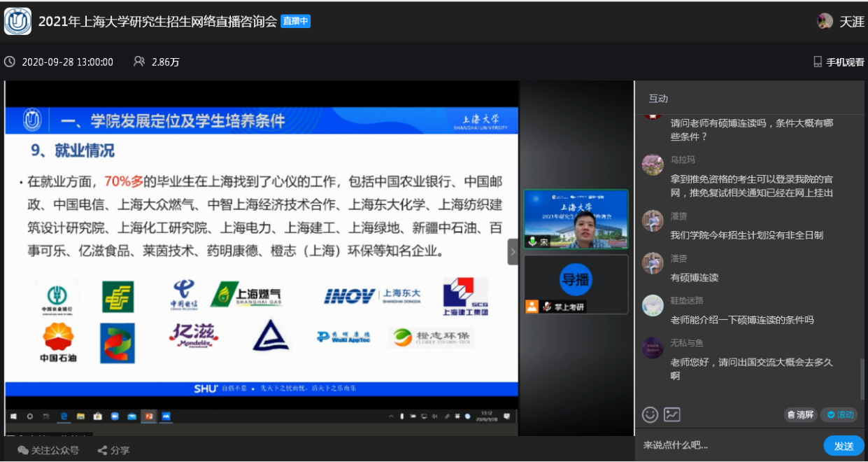This screenshot has height=462, width=868.
Task: Click message 老师能介绍一下硕博连读的条件吗
Action: tap(742, 320)
